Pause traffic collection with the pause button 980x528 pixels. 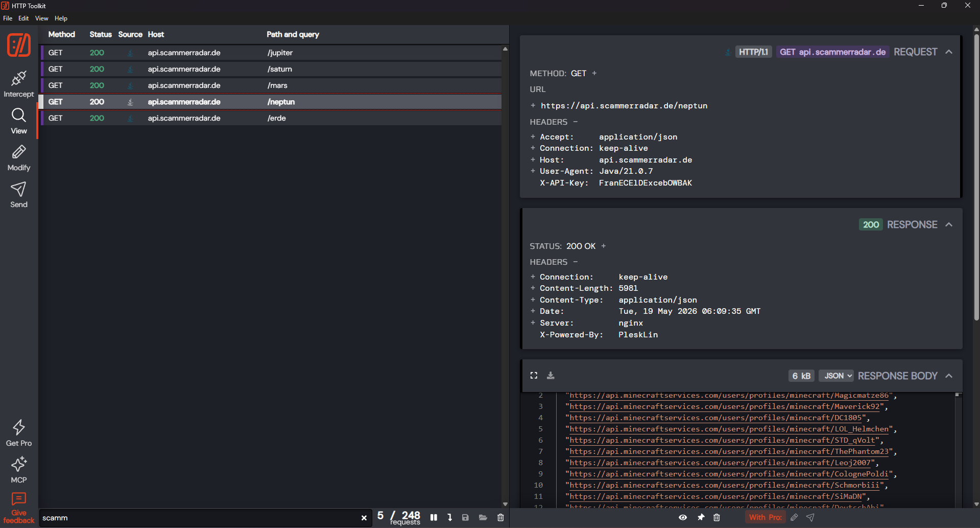pyautogui.click(x=434, y=517)
